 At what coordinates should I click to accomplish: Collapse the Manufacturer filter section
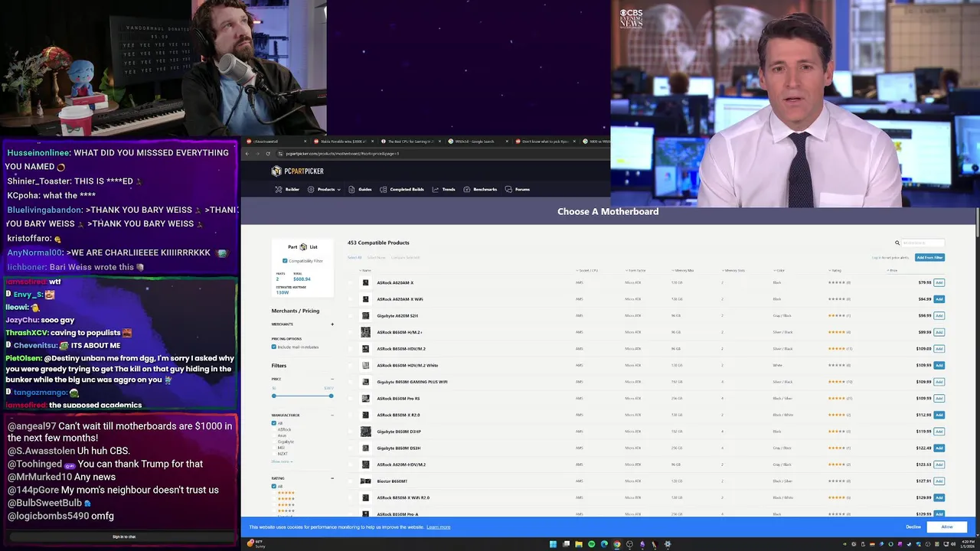(x=332, y=416)
